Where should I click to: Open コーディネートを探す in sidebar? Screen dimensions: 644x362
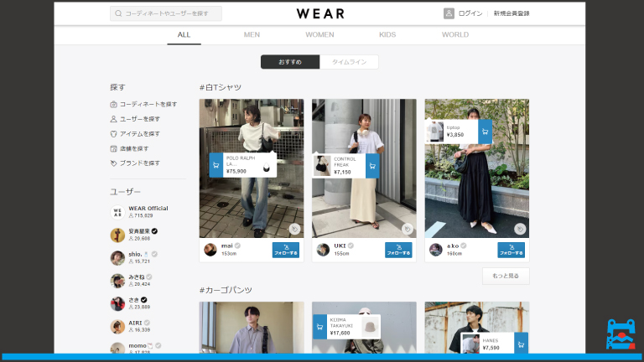[x=148, y=104]
